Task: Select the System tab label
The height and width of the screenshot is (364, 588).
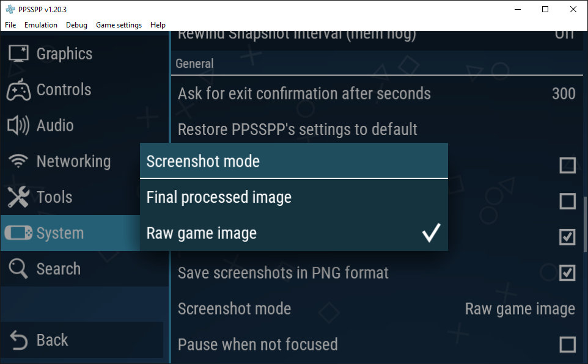Action: [x=60, y=233]
